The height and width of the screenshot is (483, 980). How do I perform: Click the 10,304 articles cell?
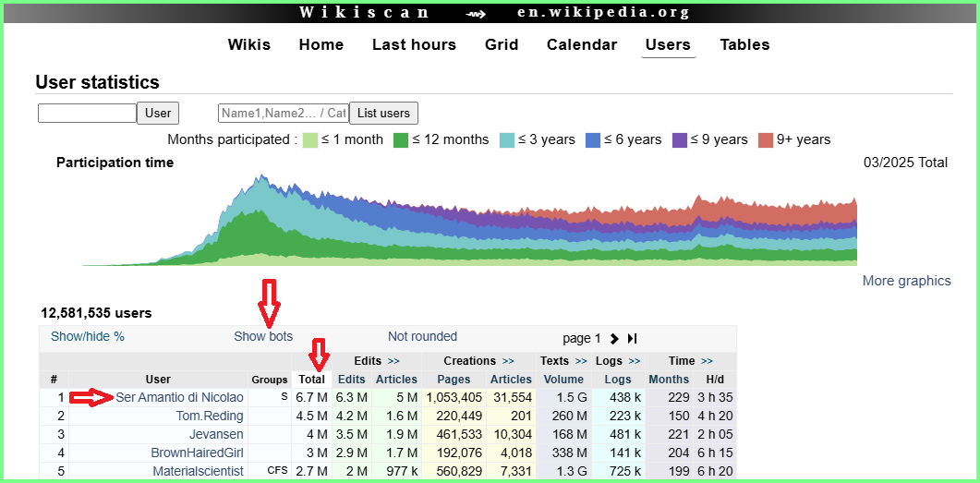coord(511,434)
